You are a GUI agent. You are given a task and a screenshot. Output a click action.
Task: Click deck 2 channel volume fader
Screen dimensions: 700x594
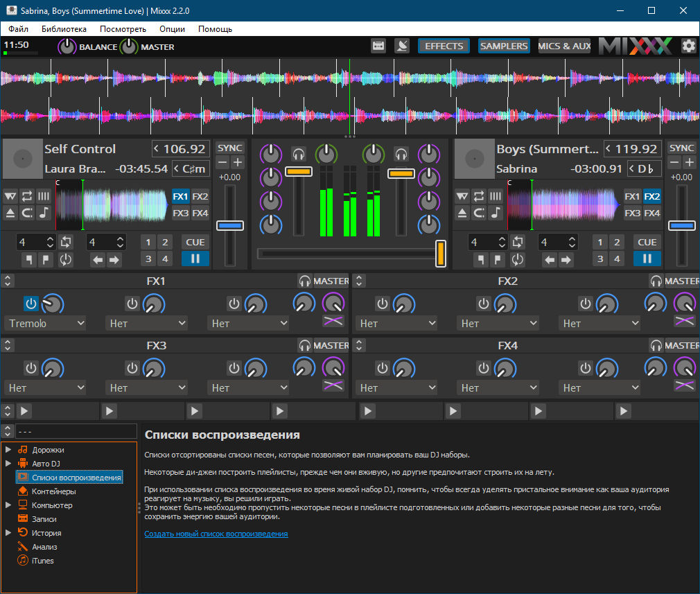401,173
